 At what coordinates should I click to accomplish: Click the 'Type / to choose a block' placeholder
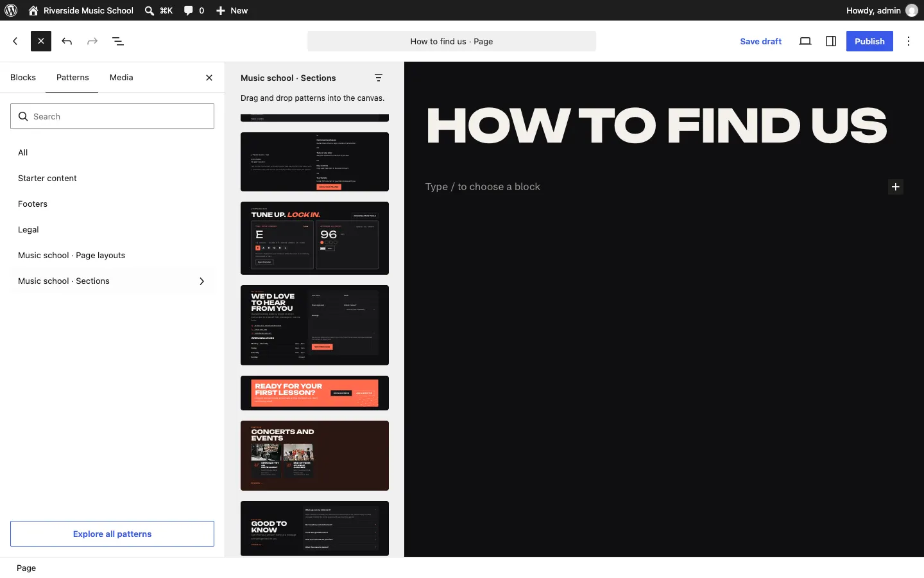pyautogui.click(x=483, y=187)
